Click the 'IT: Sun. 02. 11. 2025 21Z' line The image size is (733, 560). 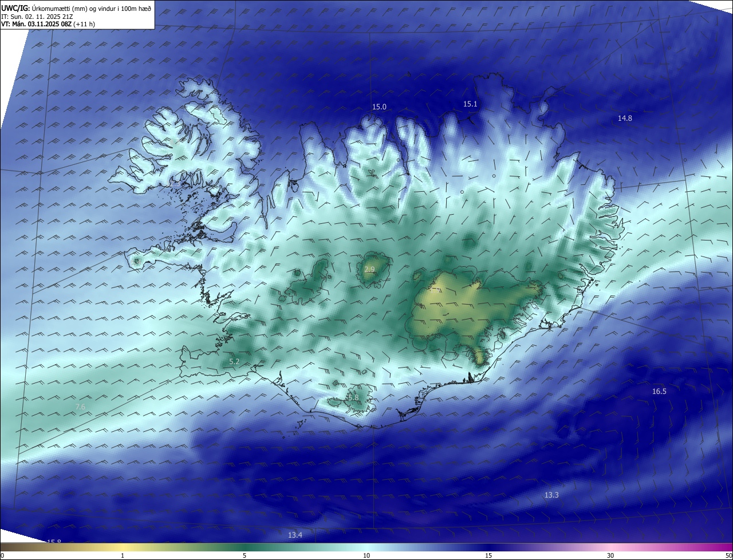click(37, 17)
